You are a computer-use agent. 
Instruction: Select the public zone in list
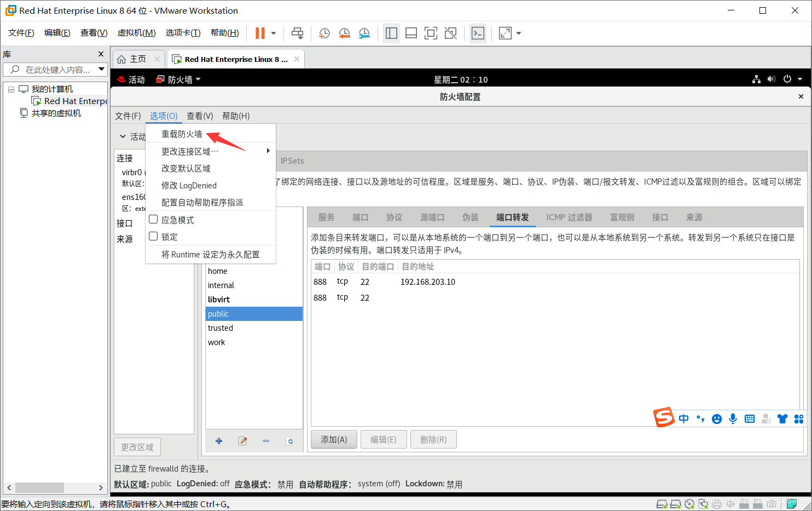click(x=254, y=314)
